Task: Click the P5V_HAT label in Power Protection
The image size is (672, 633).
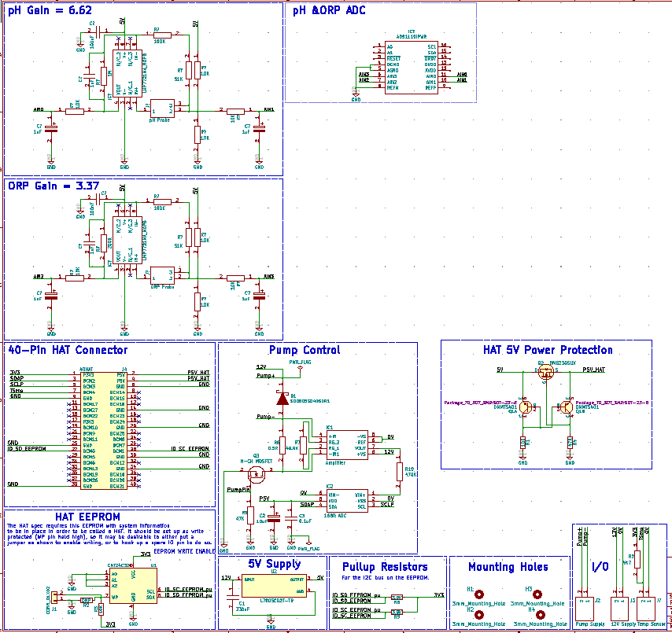Action: 593,369
